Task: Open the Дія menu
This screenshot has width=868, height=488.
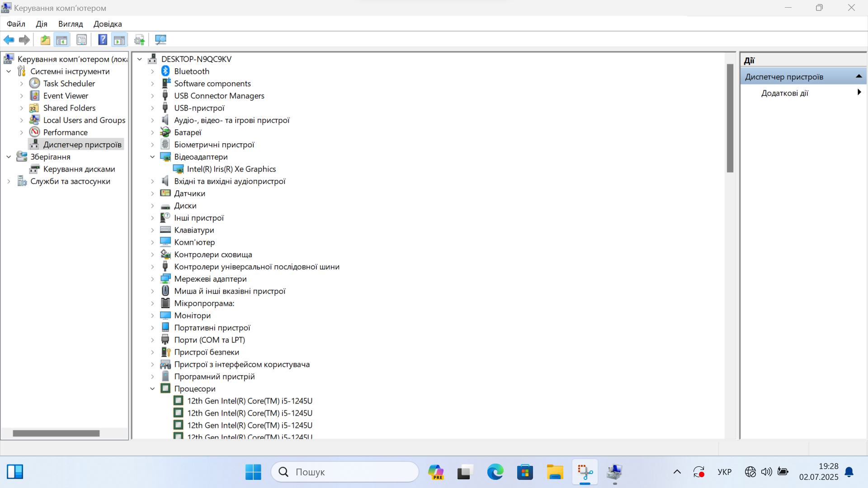Action: 42,24
